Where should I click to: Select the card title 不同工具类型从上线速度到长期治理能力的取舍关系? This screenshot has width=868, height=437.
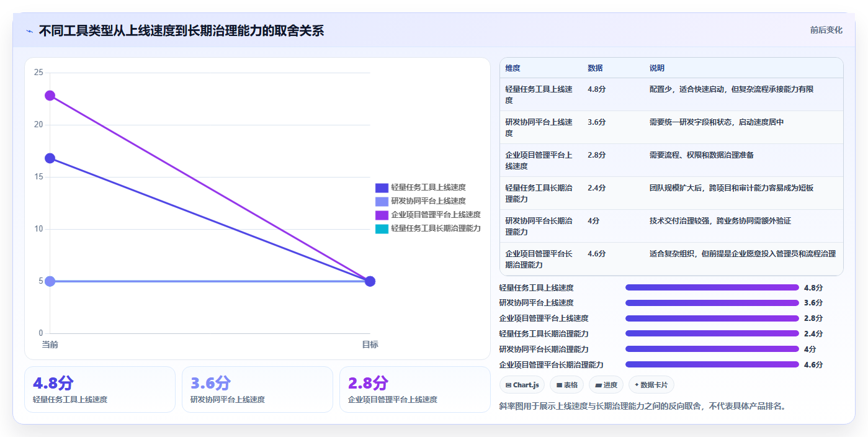[181, 30]
